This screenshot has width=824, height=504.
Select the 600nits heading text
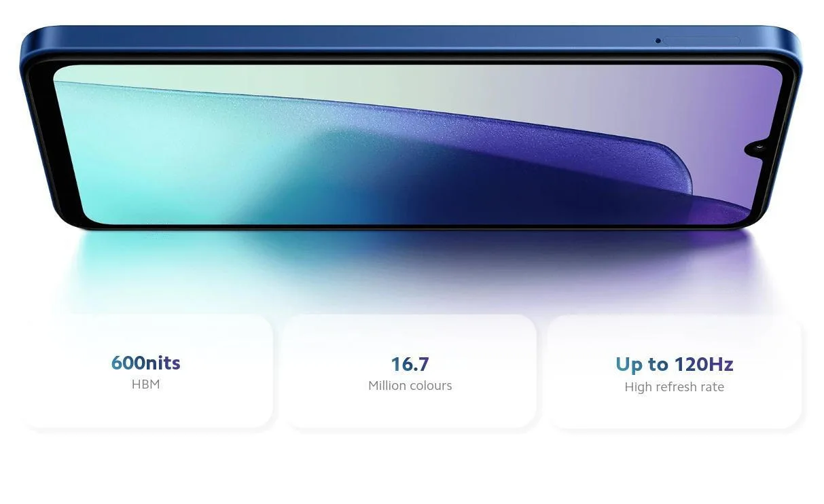145,363
